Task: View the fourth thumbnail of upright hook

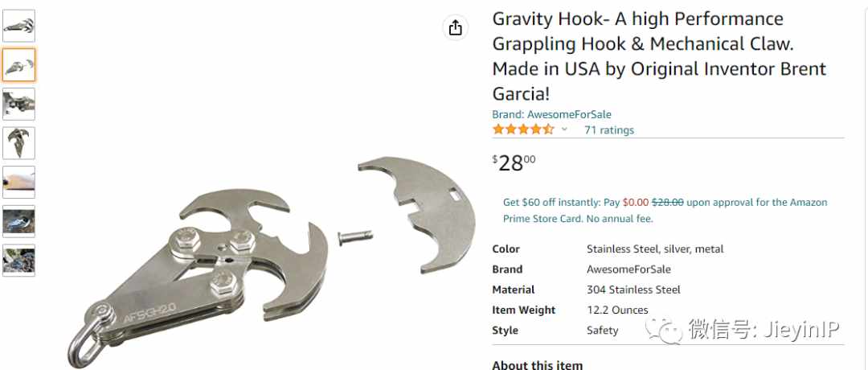Action: coord(18,143)
